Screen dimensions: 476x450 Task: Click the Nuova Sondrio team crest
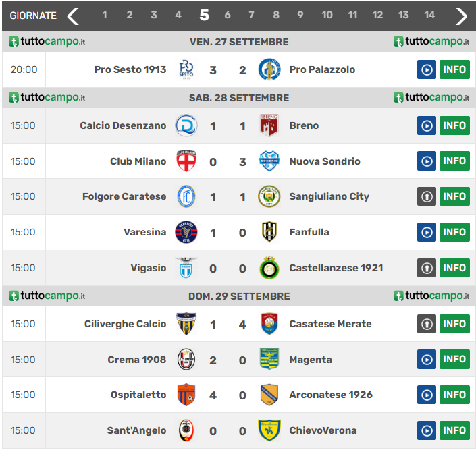[x=269, y=161]
